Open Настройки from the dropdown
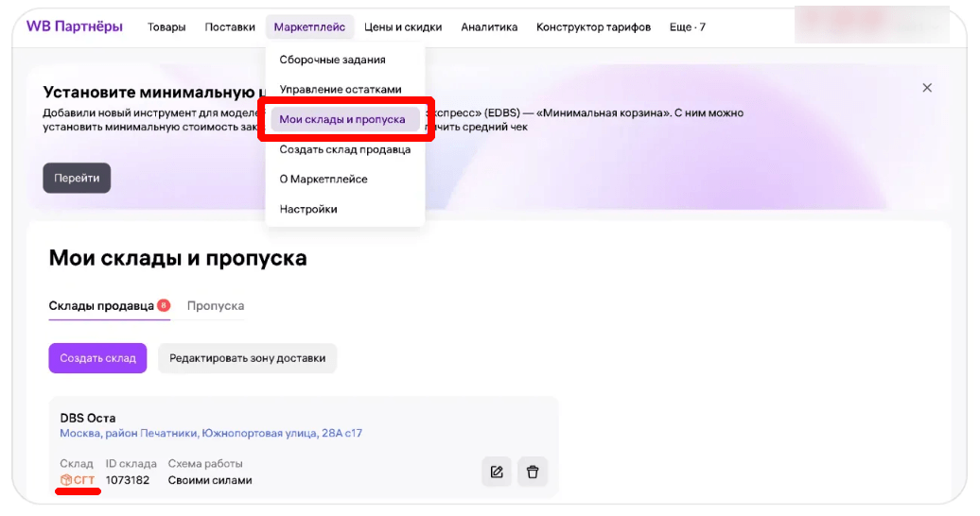This screenshot has width=980, height=516. [308, 209]
